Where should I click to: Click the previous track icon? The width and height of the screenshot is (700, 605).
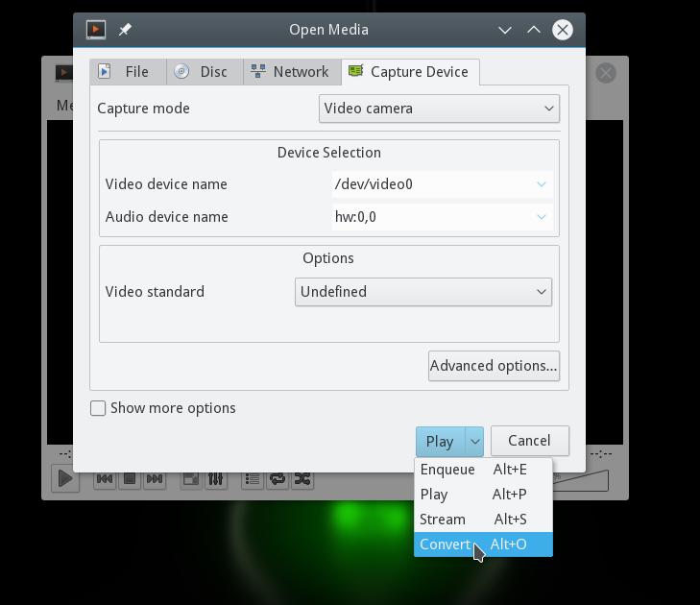pyautogui.click(x=105, y=479)
